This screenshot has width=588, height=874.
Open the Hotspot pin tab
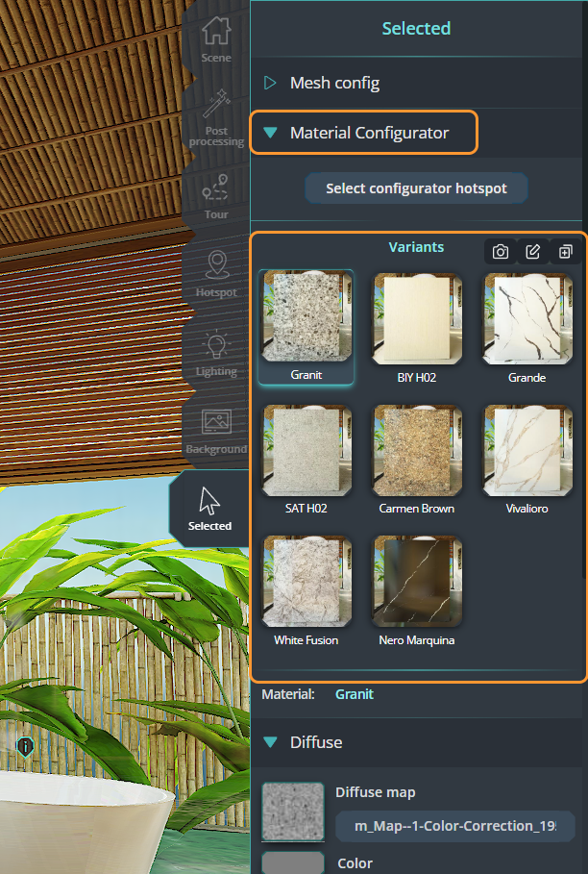click(x=216, y=273)
